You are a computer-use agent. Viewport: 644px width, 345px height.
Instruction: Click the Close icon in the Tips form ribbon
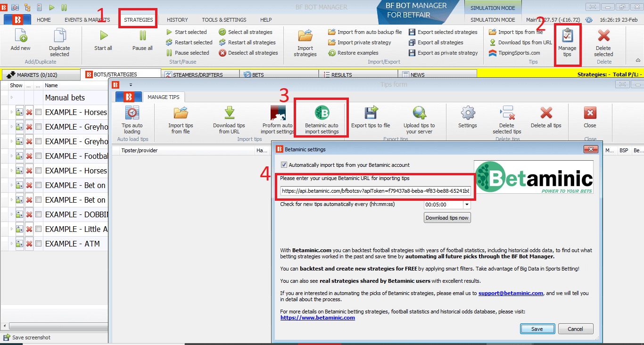click(590, 113)
